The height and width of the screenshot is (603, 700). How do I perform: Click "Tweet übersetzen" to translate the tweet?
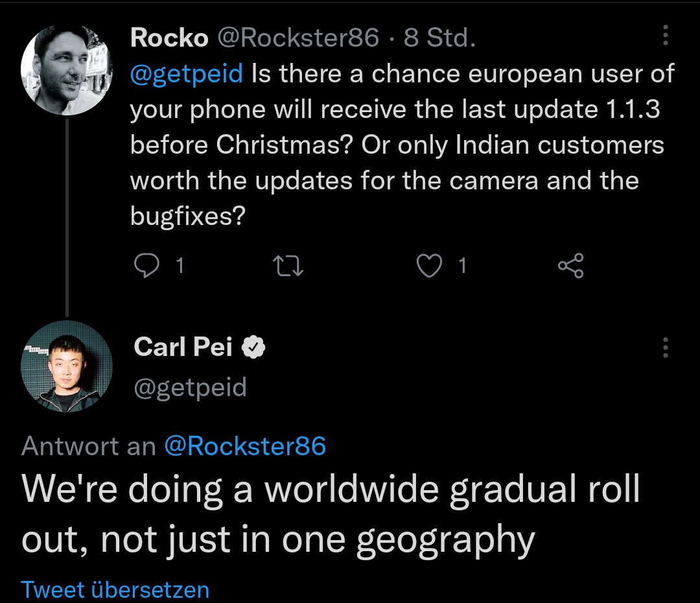pos(115,589)
